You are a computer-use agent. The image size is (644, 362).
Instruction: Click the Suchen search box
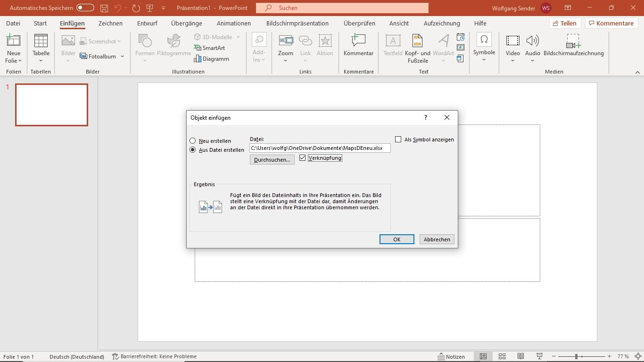coord(342,8)
